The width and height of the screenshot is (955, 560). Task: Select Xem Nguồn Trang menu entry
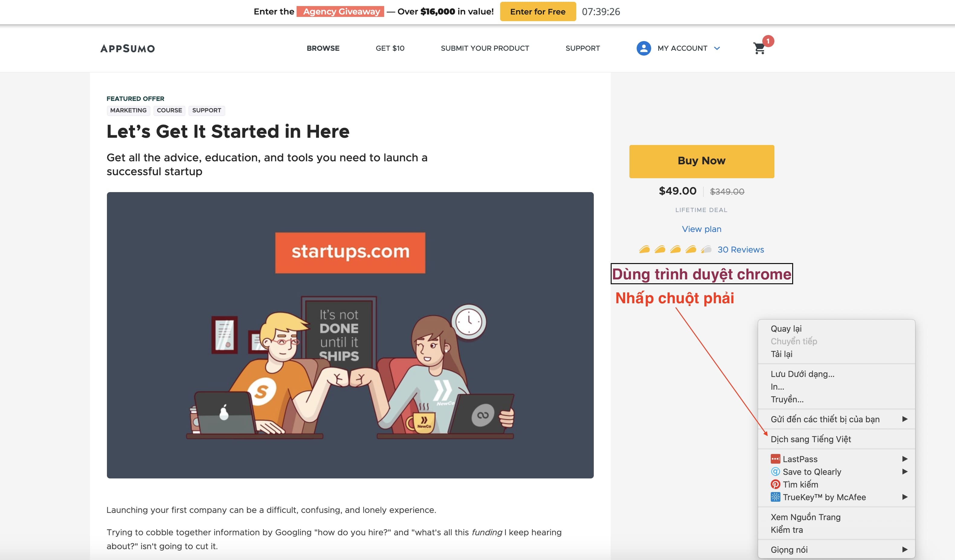coord(805,517)
